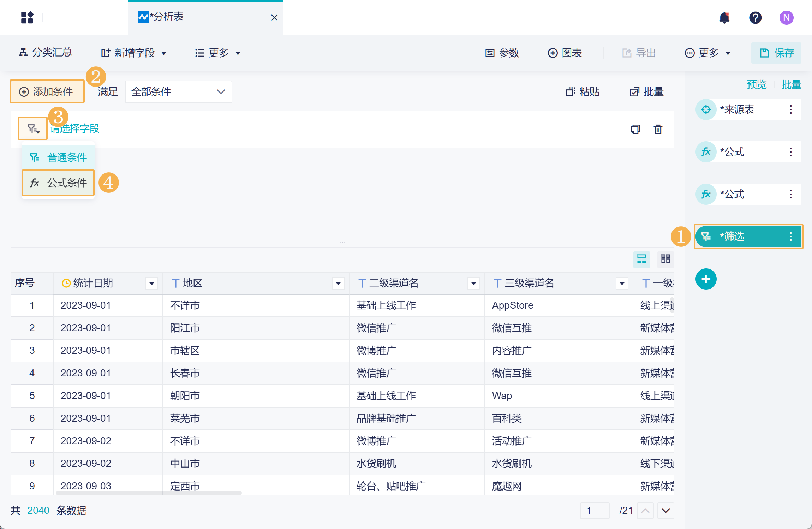Click the delete condition trash icon

click(x=658, y=129)
